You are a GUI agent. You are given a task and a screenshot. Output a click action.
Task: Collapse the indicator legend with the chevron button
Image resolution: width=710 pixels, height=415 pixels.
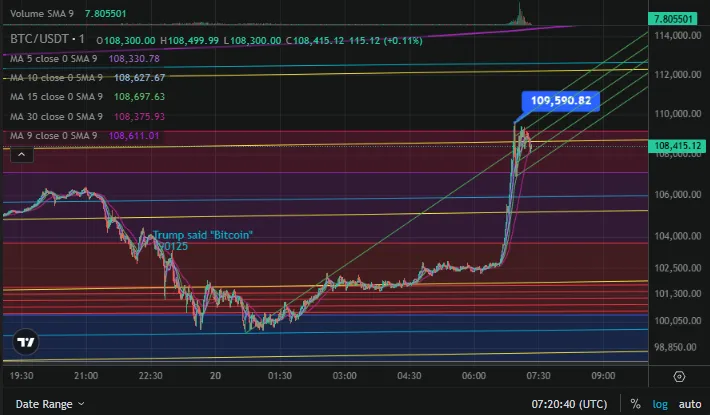coord(21,155)
